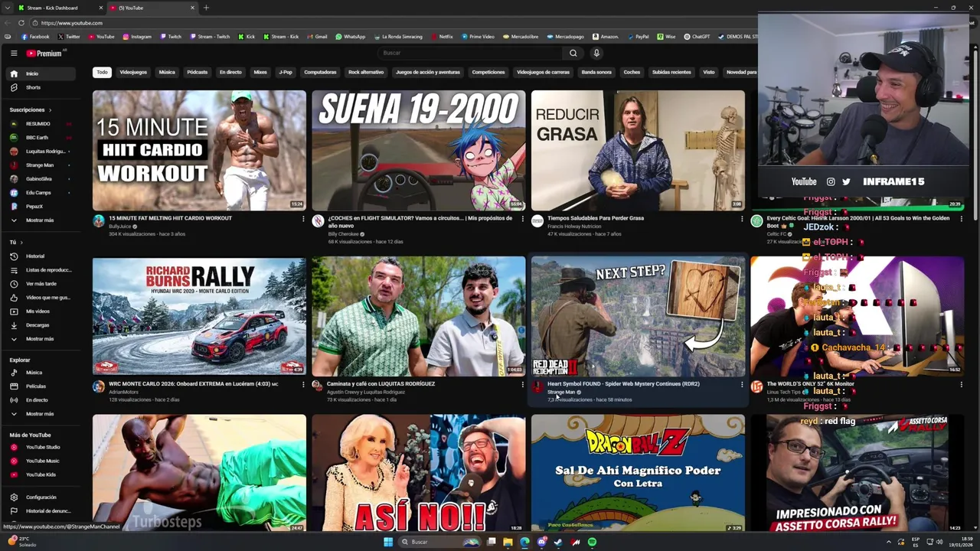Open Spotify from the taskbar

pos(592,542)
